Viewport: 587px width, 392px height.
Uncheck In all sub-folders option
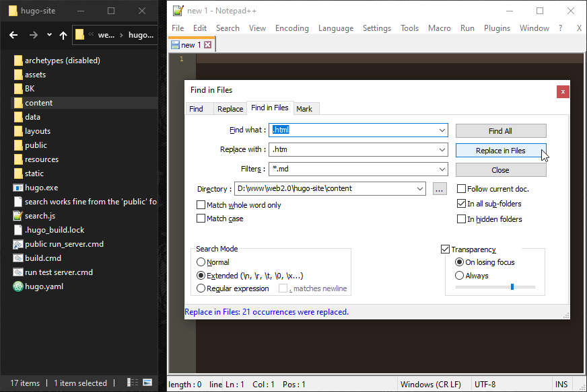pyautogui.click(x=461, y=204)
